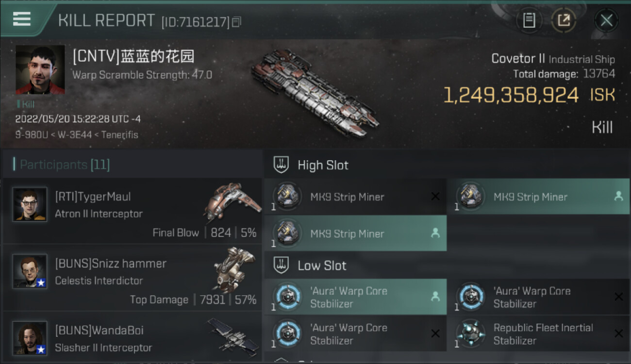Image resolution: width=631 pixels, height=364 pixels.
Task: Click X mark on Republic Fleet Inertial Stabilizer
Action: (618, 333)
